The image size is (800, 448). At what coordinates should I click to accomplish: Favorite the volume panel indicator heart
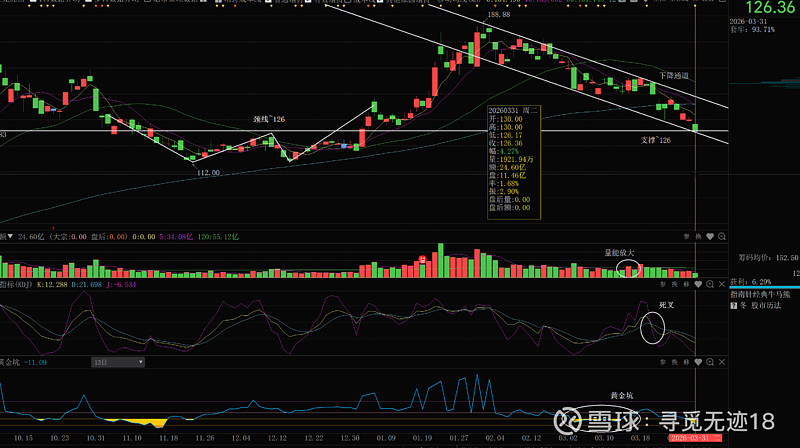710,237
